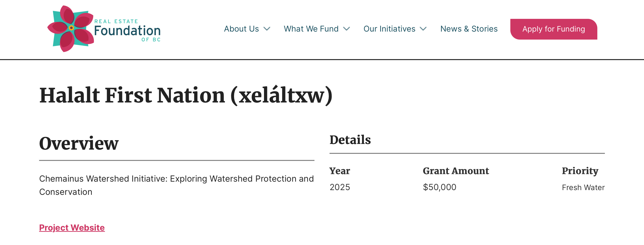Screen dimensions: 644x245
Task: Click the Fresh Water priority value
Action: [x=583, y=187]
